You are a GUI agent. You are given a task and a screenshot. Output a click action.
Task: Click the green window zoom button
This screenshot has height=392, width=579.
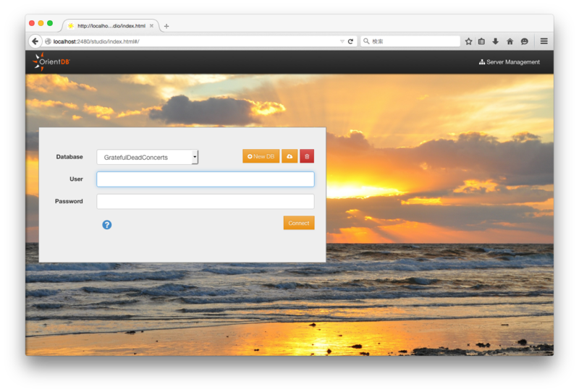50,23
